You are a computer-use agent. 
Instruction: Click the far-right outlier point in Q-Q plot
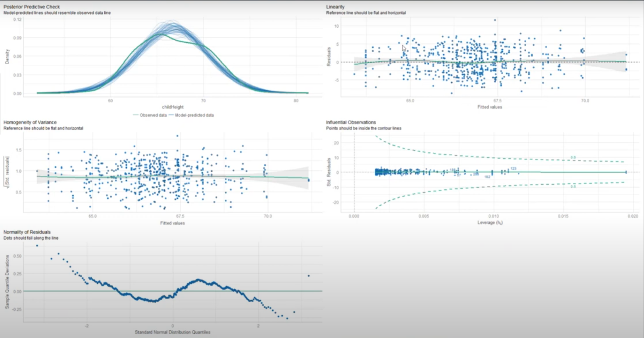point(309,276)
